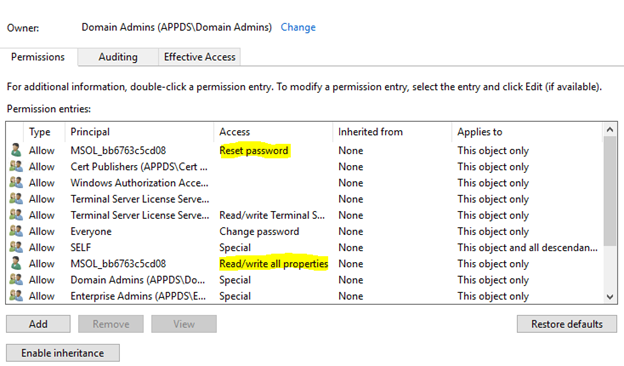Click the group icon beside Windows Authorization Access
The image size is (624, 366).
coord(16,183)
